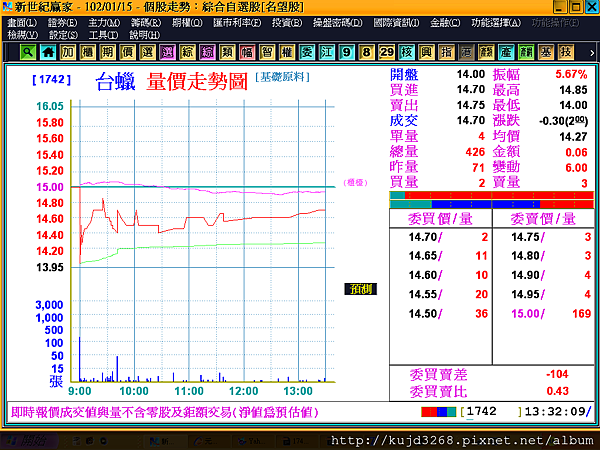Click the color legend in status bar

(438, 412)
